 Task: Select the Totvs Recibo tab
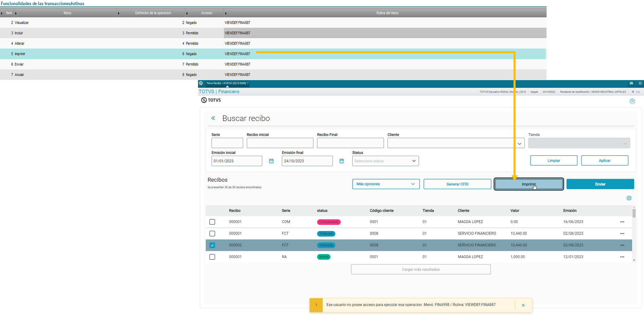tap(226, 83)
